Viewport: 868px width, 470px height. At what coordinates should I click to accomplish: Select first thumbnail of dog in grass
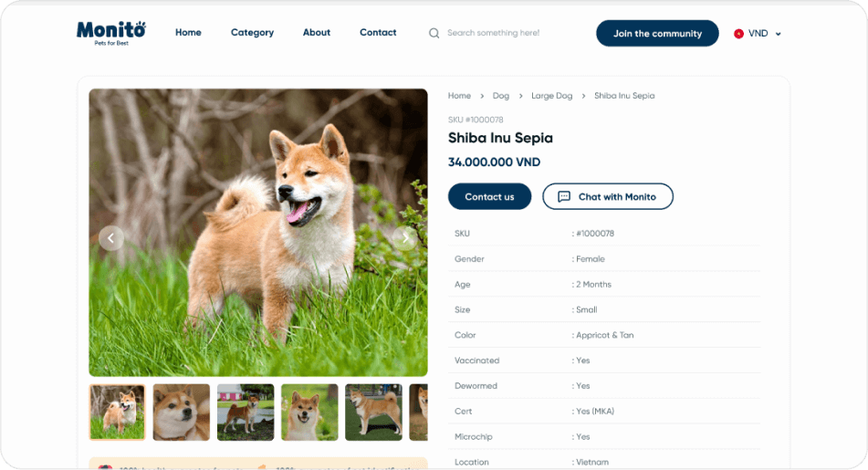(118, 413)
